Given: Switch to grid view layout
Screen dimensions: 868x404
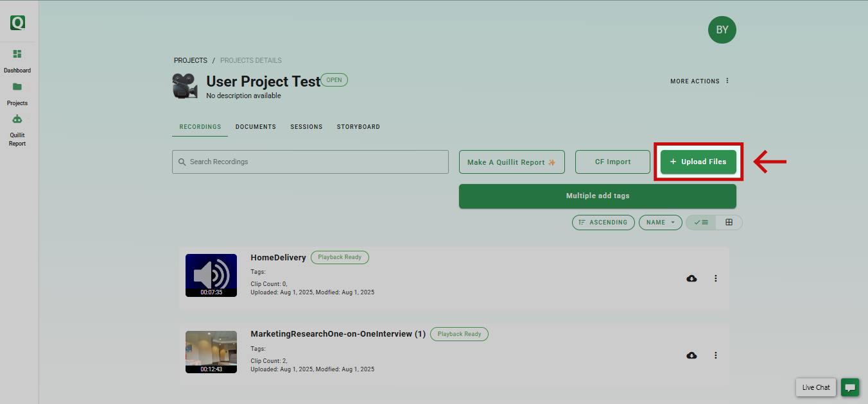Looking at the screenshot, I should [729, 223].
